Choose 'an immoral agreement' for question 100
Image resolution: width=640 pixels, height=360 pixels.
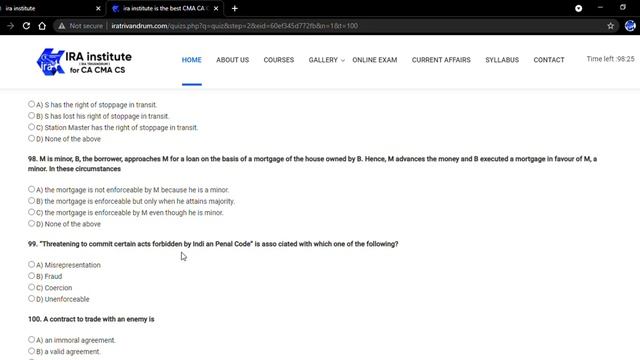click(x=31, y=340)
